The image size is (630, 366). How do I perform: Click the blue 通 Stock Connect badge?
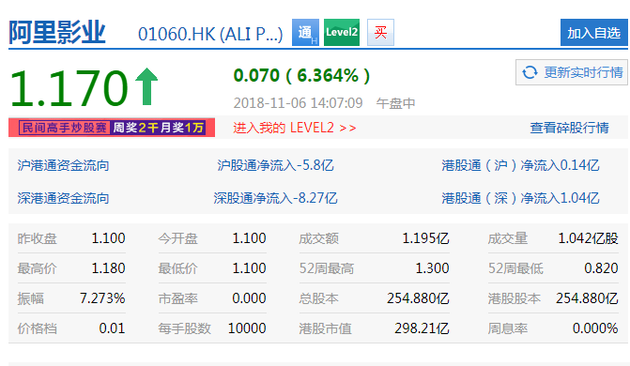point(305,32)
